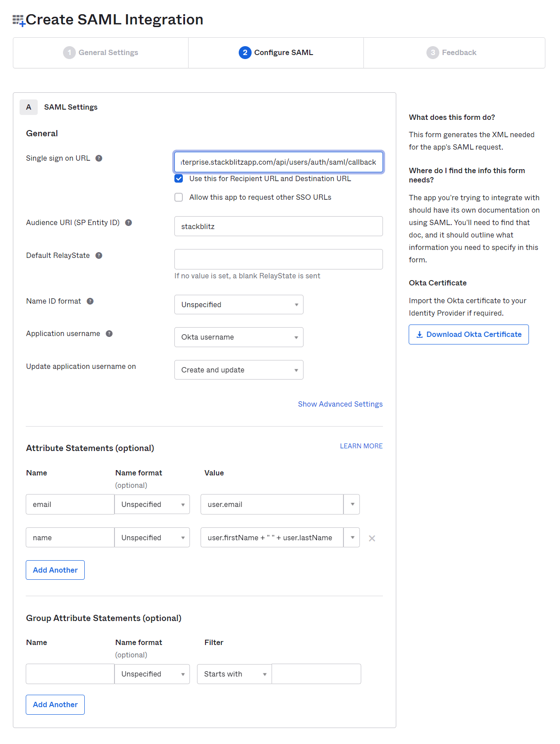
Task: Click the Default RelayState help icon
Action: 99,256
